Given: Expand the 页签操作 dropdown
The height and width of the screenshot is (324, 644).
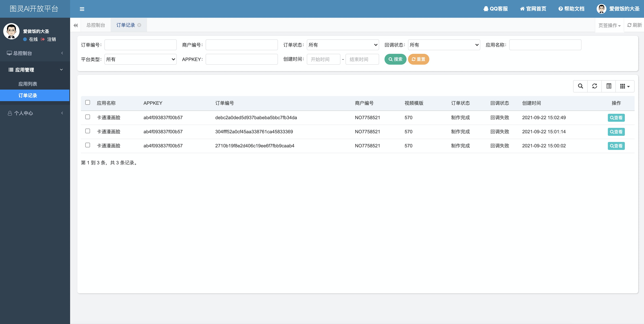Looking at the screenshot, I should point(609,25).
